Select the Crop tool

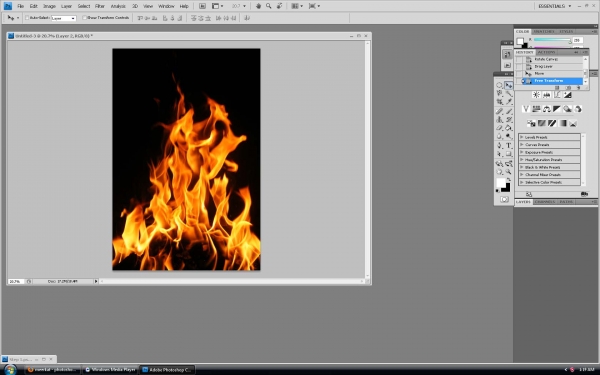click(x=499, y=101)
